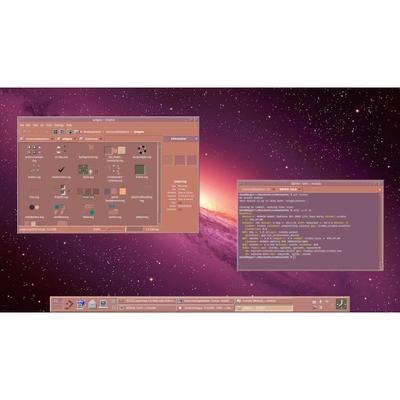Switch to the first tab in the terminal window

tap(257, 189)
